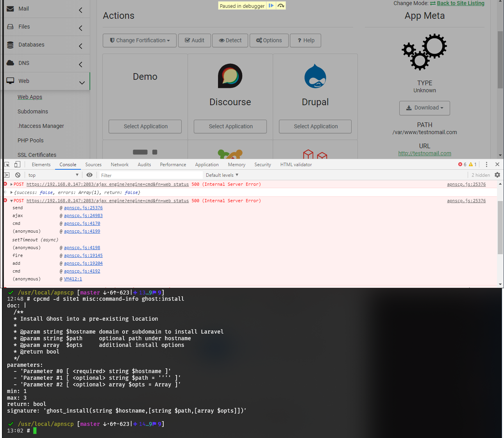Switch to the Network tab
The width and height of the screenshot is (504, 438).
click(x=120, y=165)
